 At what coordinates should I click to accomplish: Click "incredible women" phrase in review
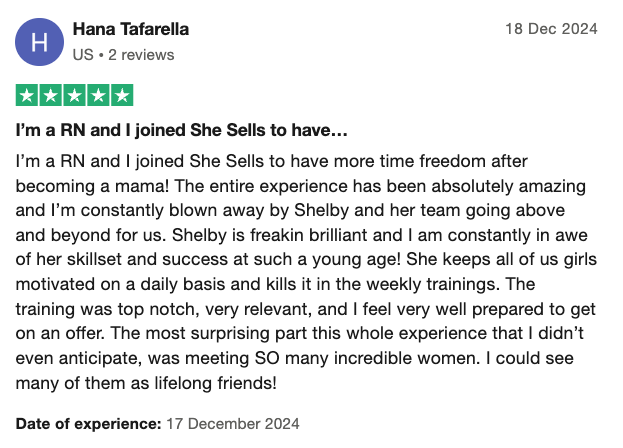404,358
